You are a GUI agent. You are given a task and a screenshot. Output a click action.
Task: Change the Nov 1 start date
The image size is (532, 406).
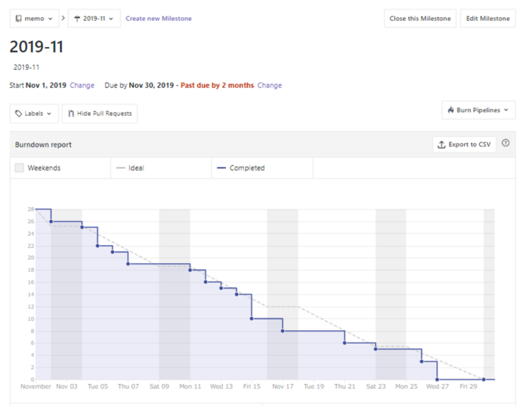(82, 85)
